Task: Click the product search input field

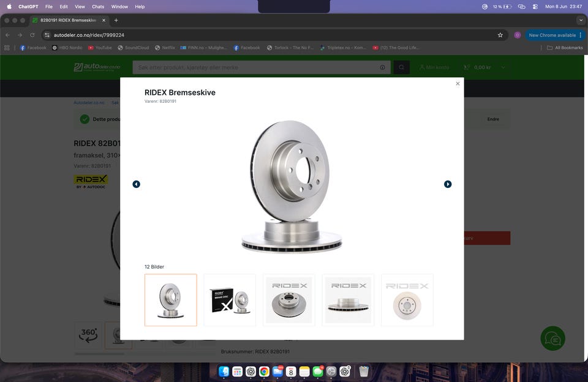Action: (x=257, y=67)
